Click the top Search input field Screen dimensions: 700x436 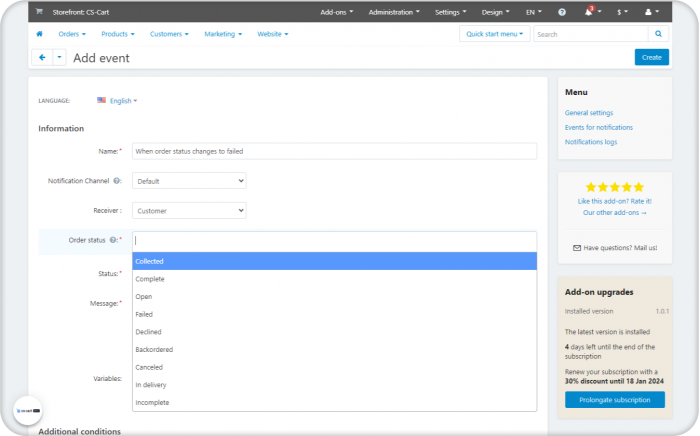pos(591,34)
